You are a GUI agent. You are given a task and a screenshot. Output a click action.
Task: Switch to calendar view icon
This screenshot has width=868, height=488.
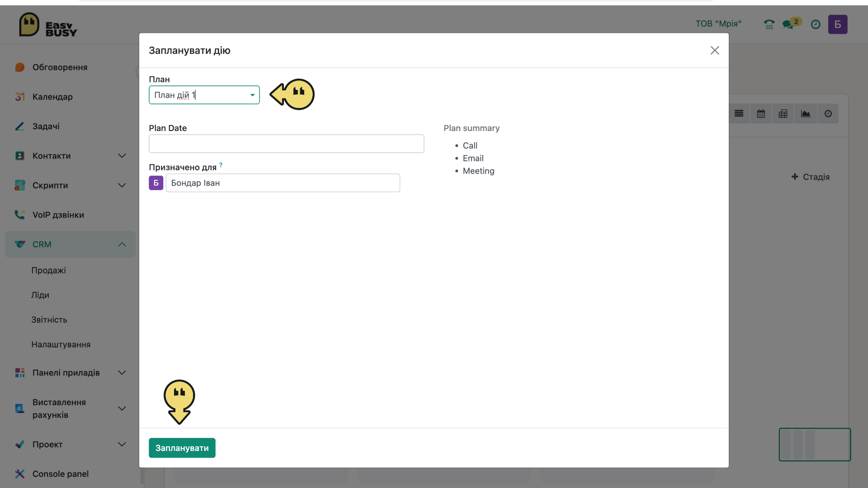click(761, 113)
